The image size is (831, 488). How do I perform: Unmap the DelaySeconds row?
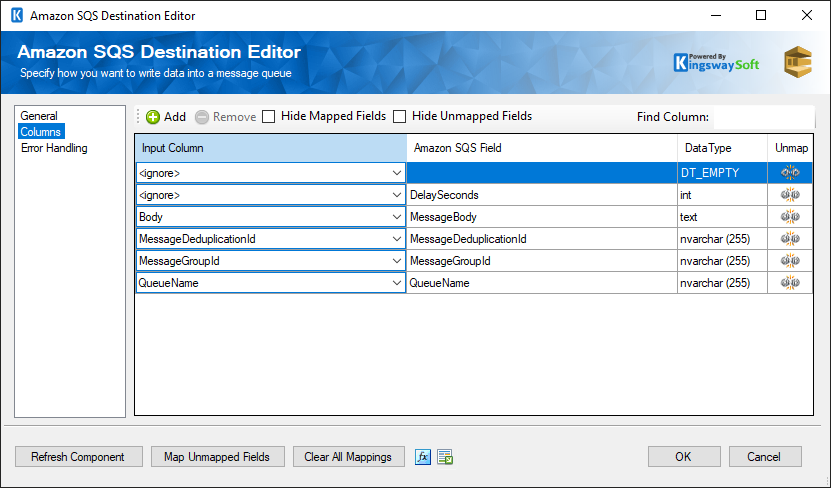click(x=790, y=195)
